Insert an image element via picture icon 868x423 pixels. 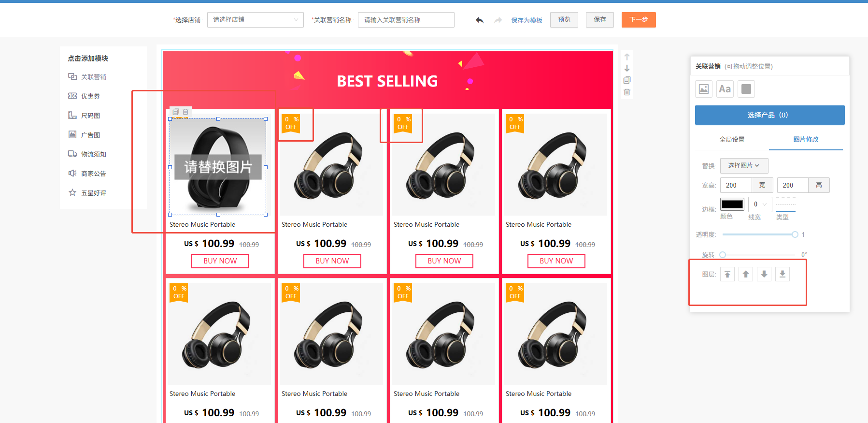coord(704,89)
